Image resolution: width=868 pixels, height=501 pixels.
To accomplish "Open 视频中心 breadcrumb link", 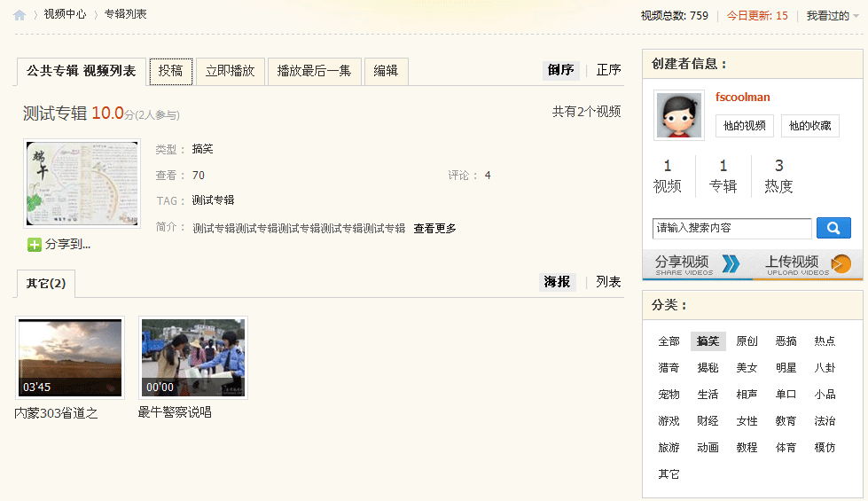I will click(x=65, y=14).
